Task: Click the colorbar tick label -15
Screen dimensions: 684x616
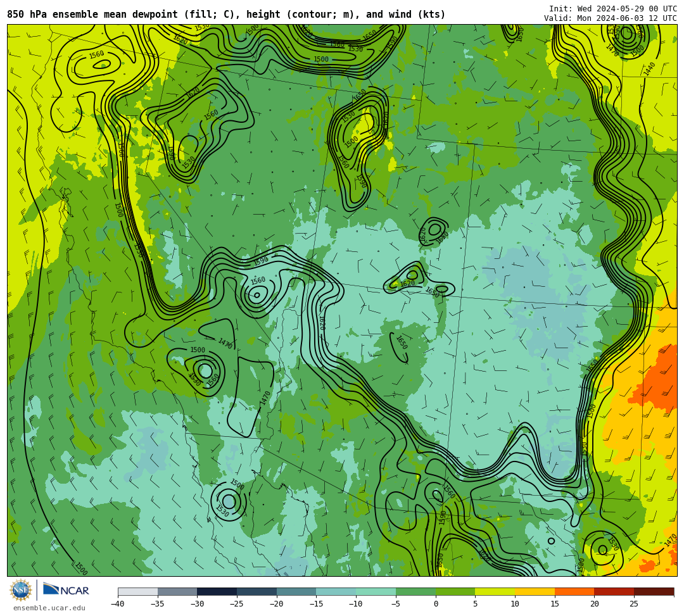Action: tap(316, 604)
